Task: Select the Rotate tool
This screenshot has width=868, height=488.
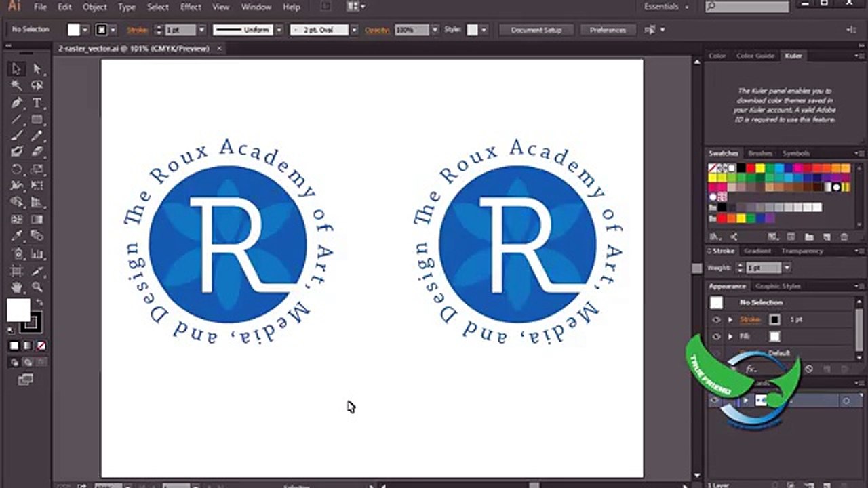Action: coord(17,169)
